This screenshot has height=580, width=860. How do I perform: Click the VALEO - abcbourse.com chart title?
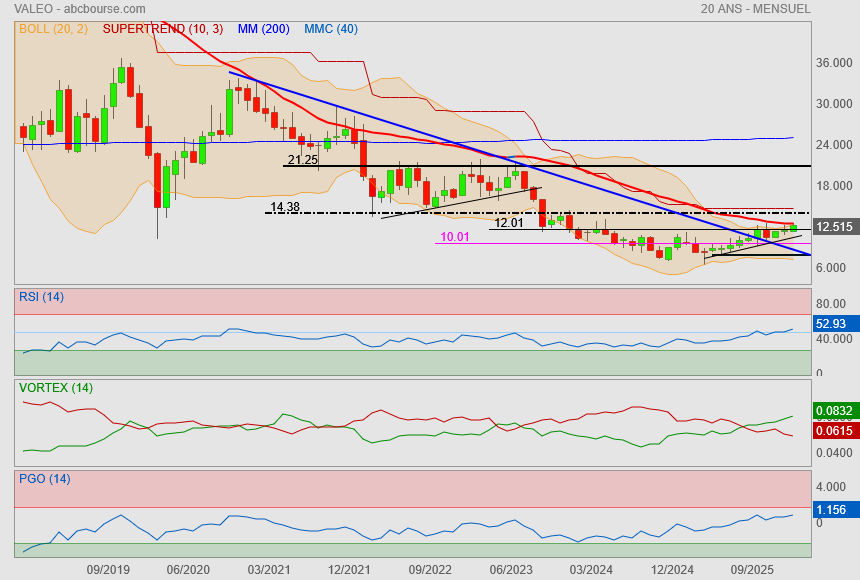79,9
